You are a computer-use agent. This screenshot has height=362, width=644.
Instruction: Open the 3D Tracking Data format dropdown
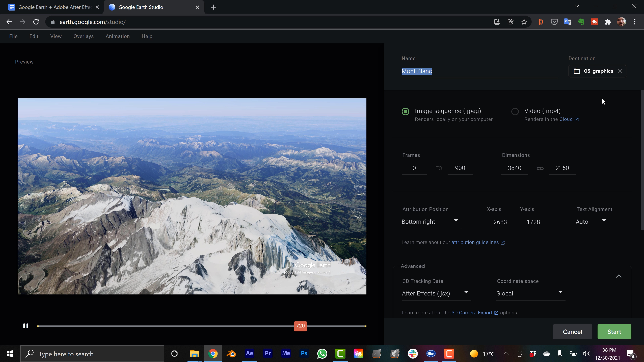[x=466, y=293]
